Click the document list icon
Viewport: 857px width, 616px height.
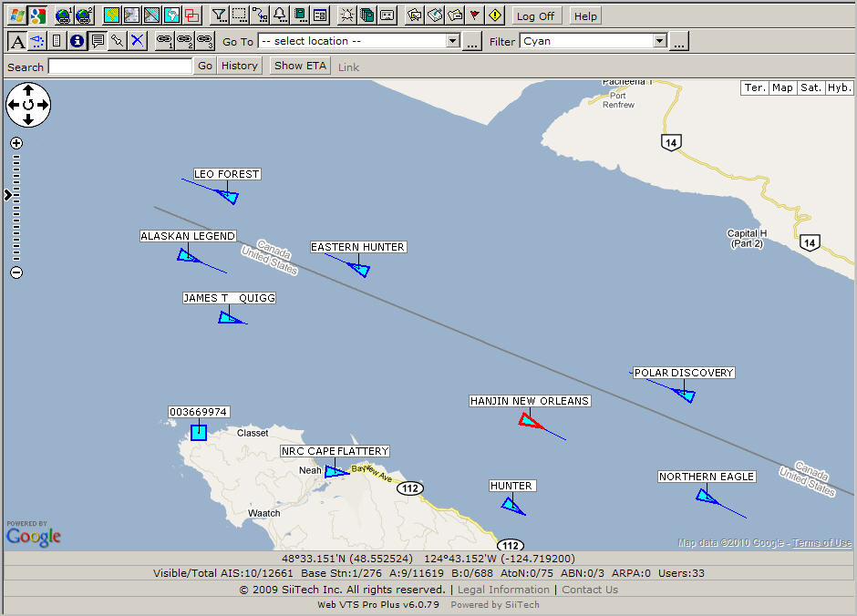(x=57, y=41)
